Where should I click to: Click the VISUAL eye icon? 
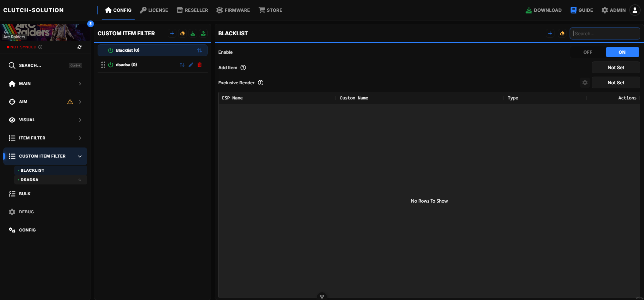12,120
